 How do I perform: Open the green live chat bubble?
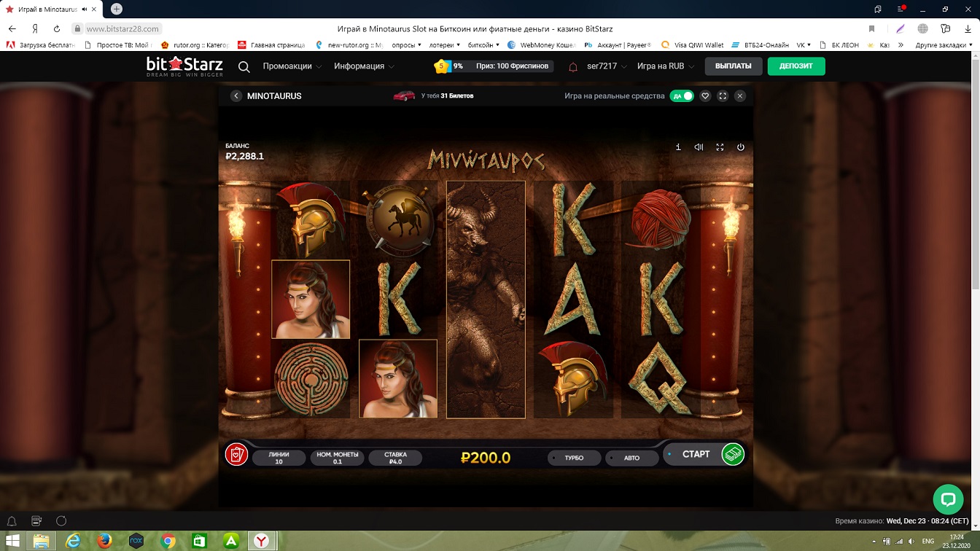(948, 499)
